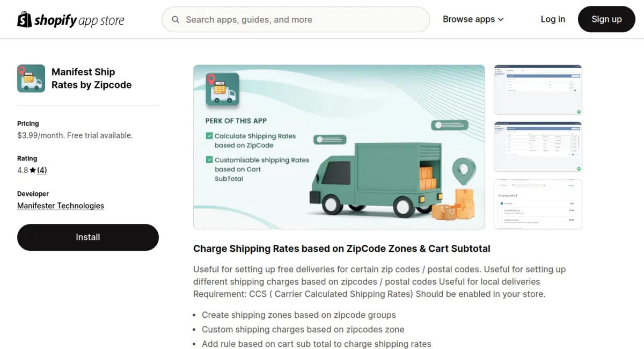Click the search magnifier icon
Viewport: 644px width, 349px height.
(175, 19)
